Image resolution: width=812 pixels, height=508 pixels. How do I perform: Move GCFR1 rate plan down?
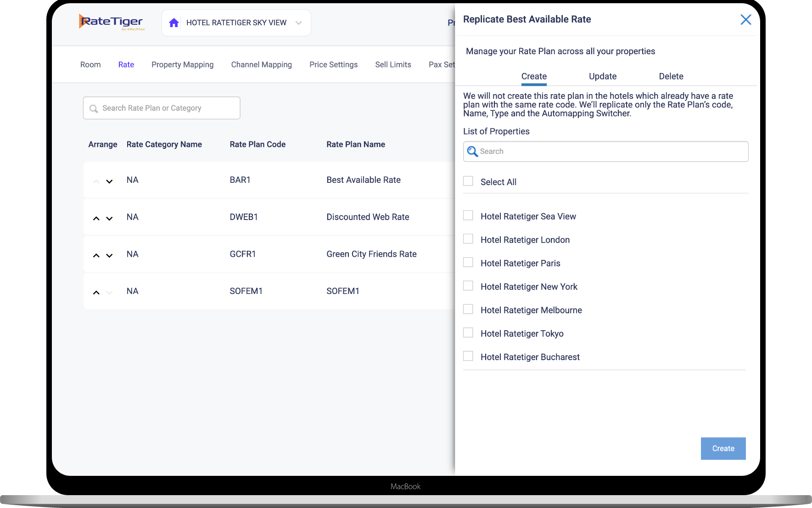tap(109, 256)
